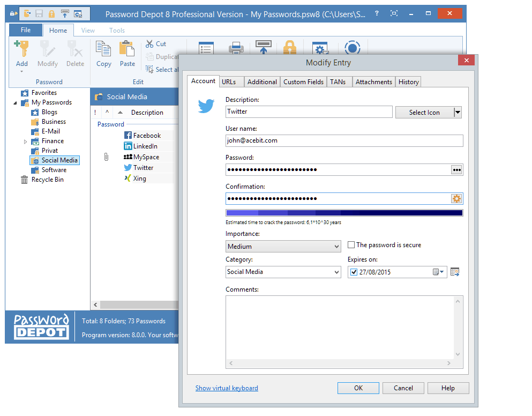Open the Select Icon dropdown arrow
532x416 pixels.
click(x=458, y=112)
